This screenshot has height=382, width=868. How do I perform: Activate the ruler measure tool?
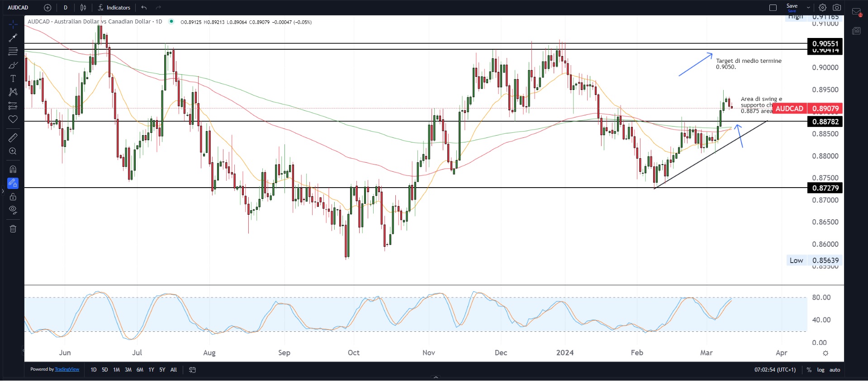13,138
